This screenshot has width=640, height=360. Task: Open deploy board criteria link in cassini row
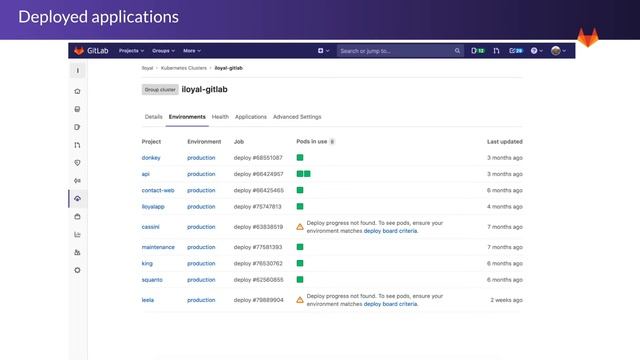tap(390, 231)
